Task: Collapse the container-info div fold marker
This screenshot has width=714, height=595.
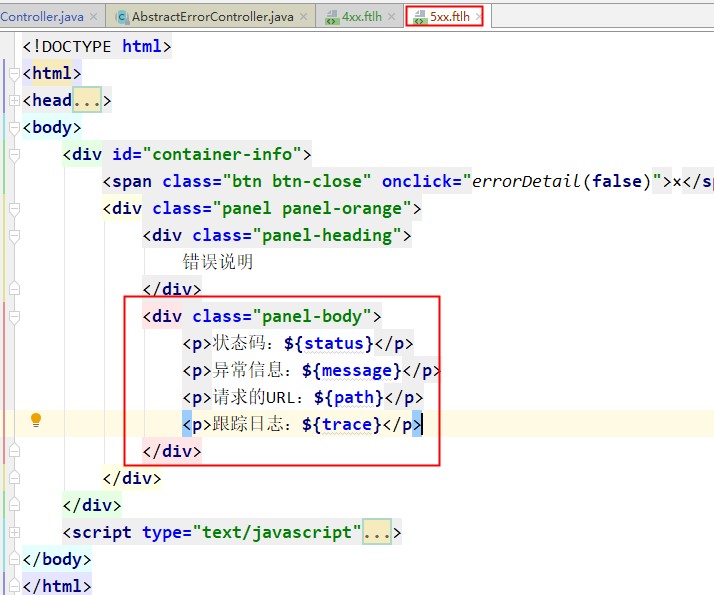Action: coord(14,155)
